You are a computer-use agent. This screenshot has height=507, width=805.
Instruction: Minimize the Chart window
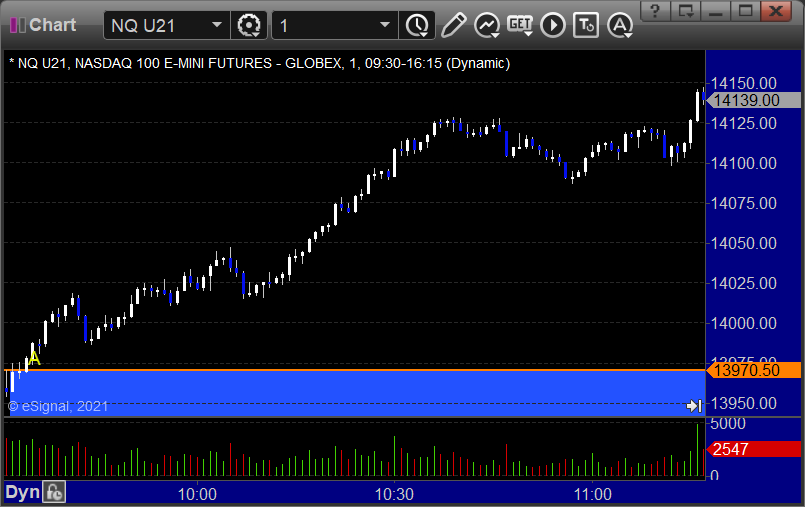coord(716,11)
